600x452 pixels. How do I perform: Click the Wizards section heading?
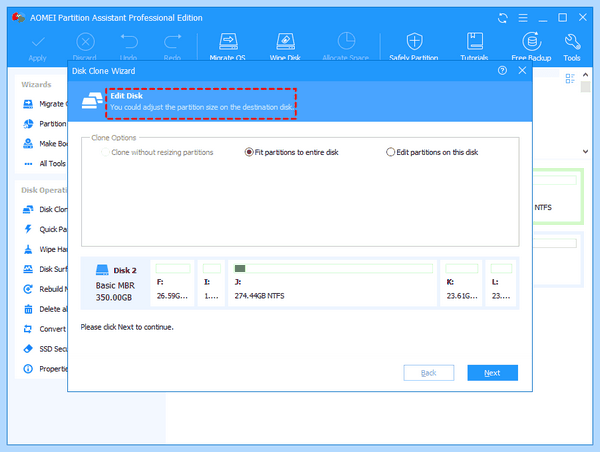(36, 85)
